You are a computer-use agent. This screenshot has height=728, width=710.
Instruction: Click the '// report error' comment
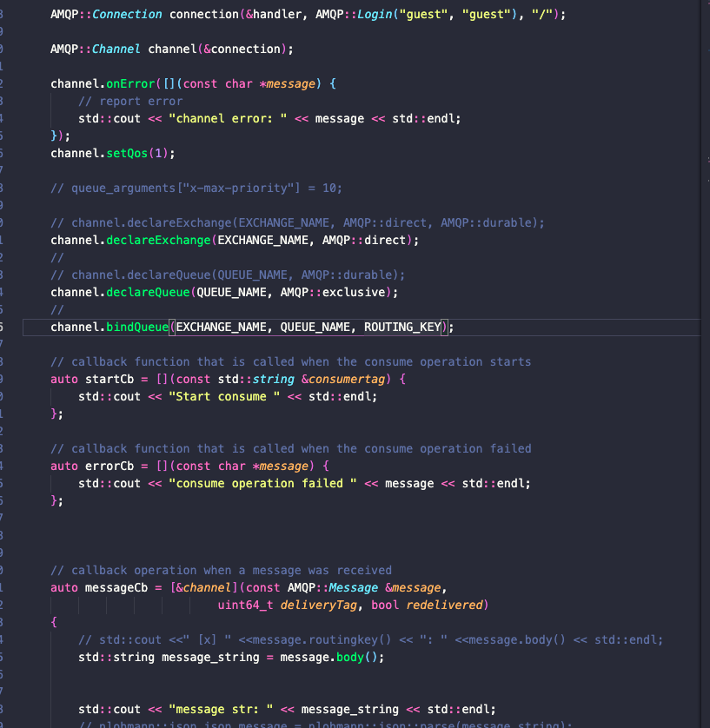130,102
